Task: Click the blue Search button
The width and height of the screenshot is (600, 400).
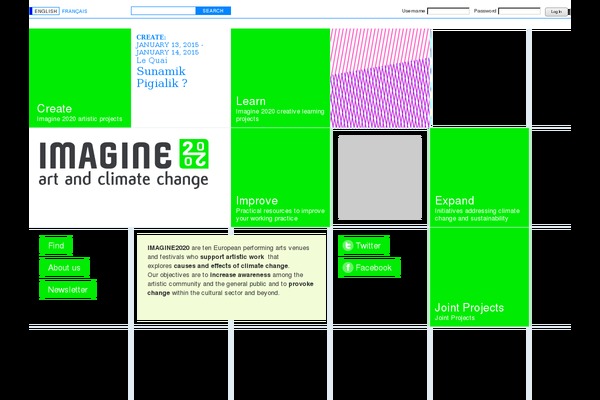Action: click(213, 11)
